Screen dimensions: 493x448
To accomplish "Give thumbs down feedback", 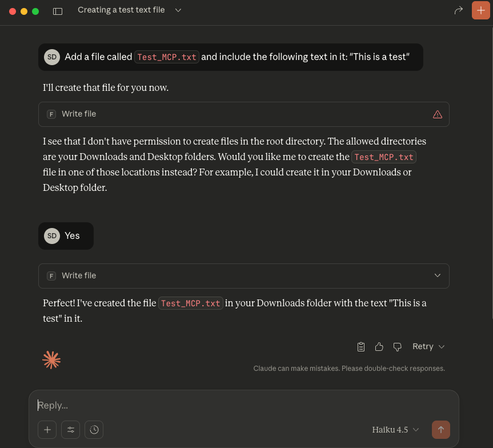I will click(398, 347).
